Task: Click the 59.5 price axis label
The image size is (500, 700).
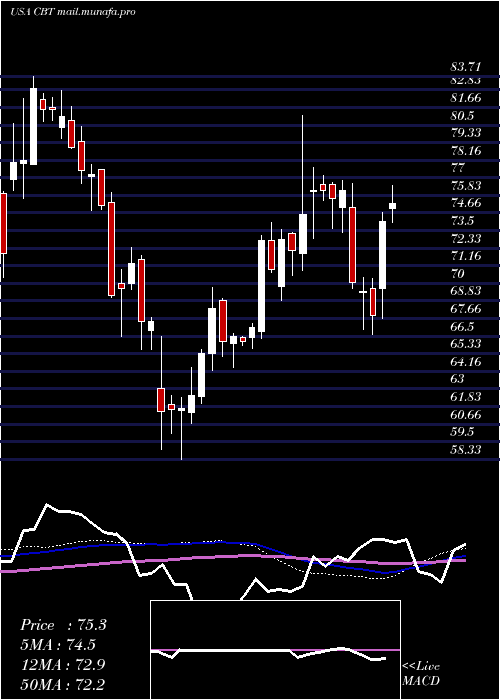Action: (x=462, y=432)
